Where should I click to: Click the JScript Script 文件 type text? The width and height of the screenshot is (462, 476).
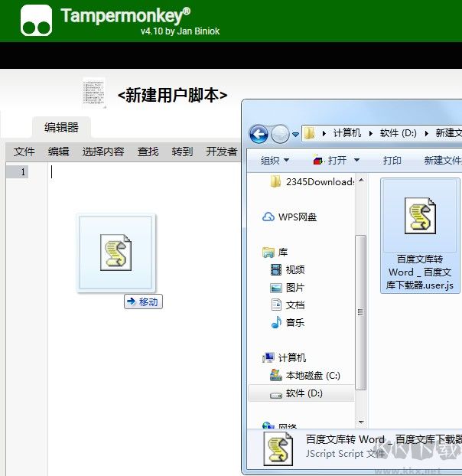click(346, 453)
